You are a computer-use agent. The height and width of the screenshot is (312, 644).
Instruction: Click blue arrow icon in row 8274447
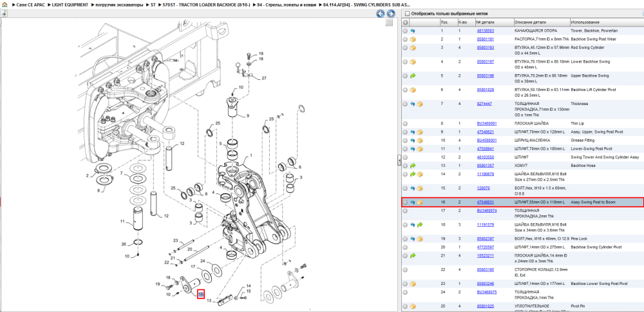click(x=413, y=104)
